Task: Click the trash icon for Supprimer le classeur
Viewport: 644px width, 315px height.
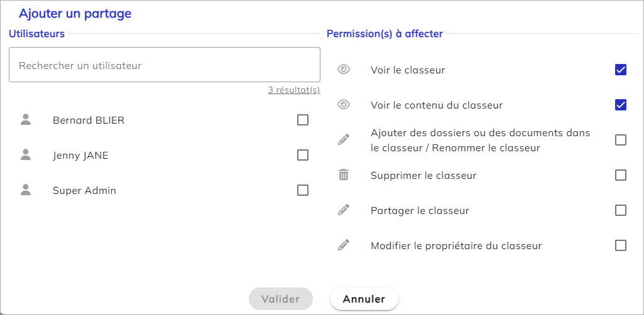Action: 343,175
